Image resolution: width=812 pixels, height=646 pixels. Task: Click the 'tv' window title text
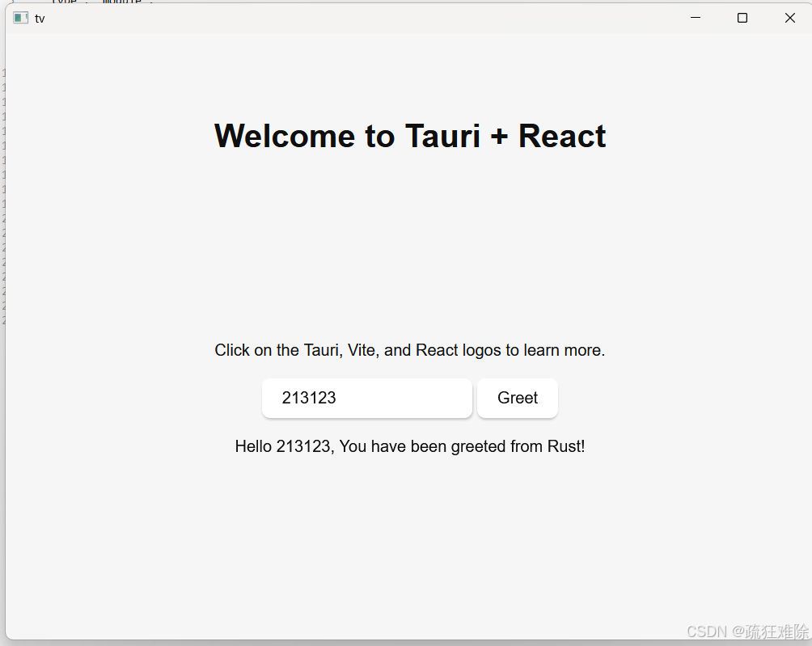(40, 19)
